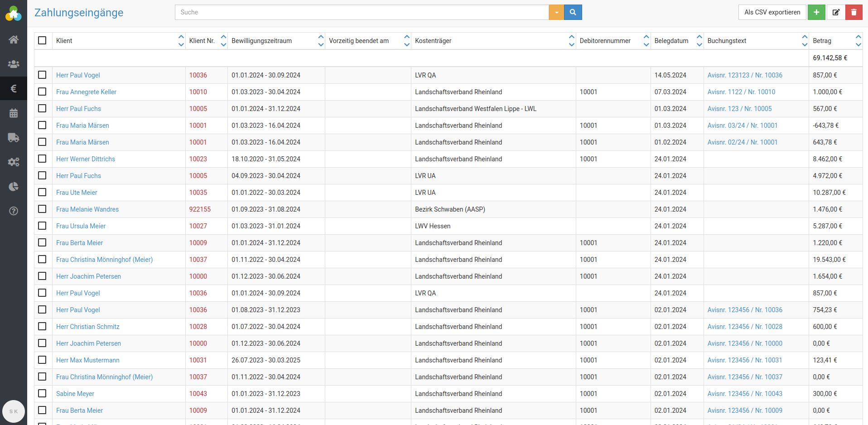This screenshot has width=868, height=425.
Task: Open the truck icon in sidebar
Action: tap(14, 138)
